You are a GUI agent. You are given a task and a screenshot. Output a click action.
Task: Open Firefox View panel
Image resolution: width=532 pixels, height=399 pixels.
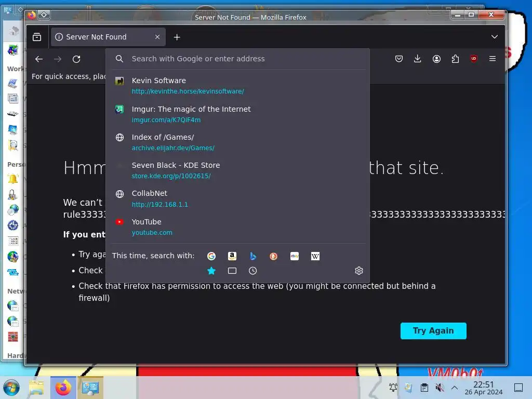coord(37,37)
